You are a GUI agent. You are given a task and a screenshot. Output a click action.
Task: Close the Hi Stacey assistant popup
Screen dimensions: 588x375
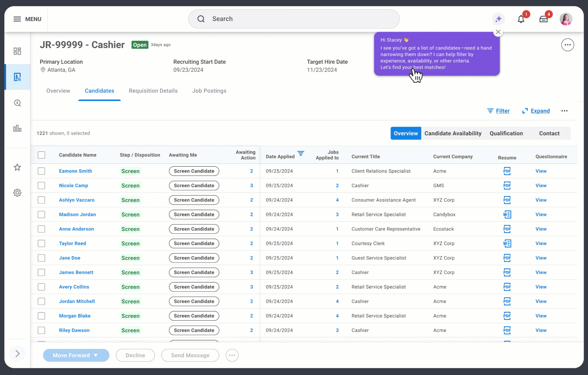pos(498,32)
